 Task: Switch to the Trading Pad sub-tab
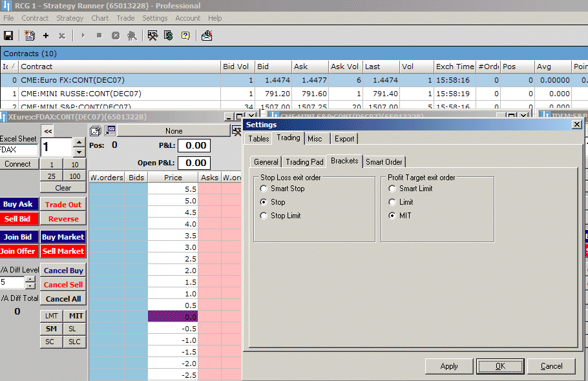pos(304,162)
